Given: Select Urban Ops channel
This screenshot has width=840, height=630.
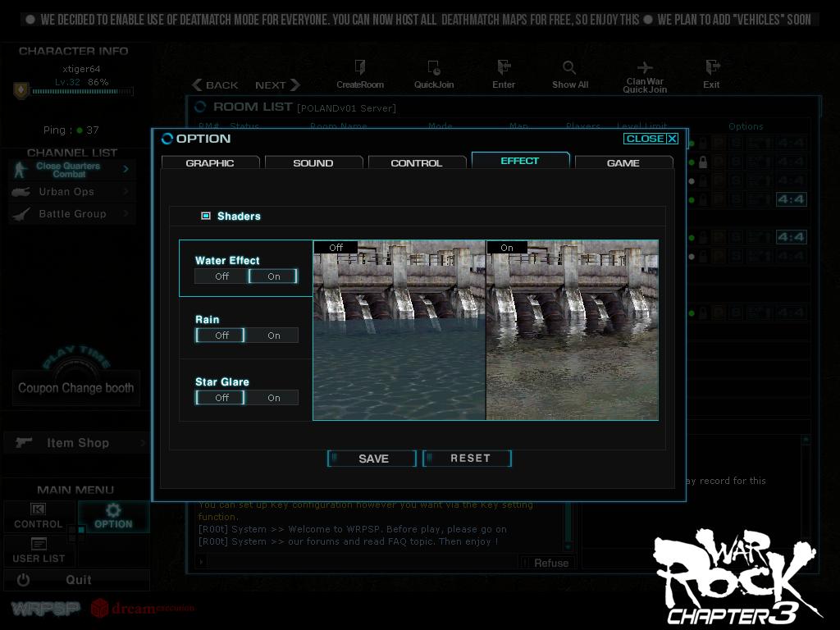Looking at the screenshot, I should [x=72, y=192].
